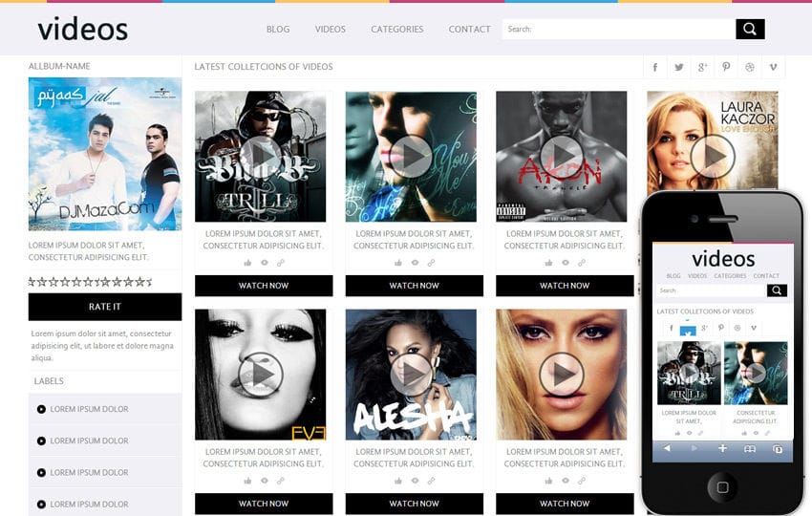
Task: Play the Eve black-and-white video
Action: coord(261,374)
